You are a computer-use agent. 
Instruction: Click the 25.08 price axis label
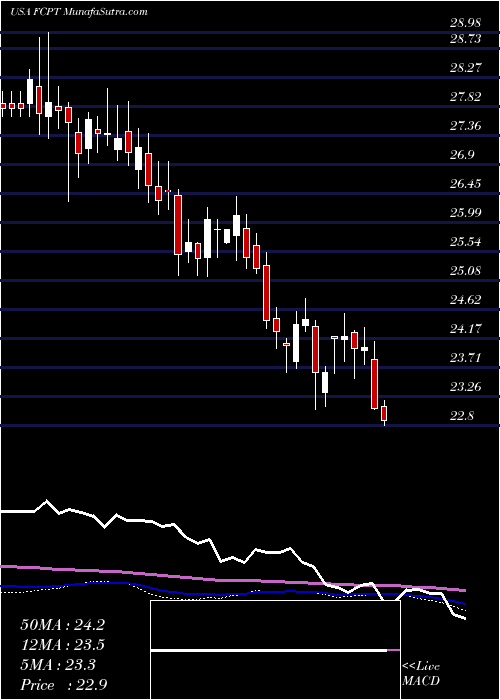[465, 271]
